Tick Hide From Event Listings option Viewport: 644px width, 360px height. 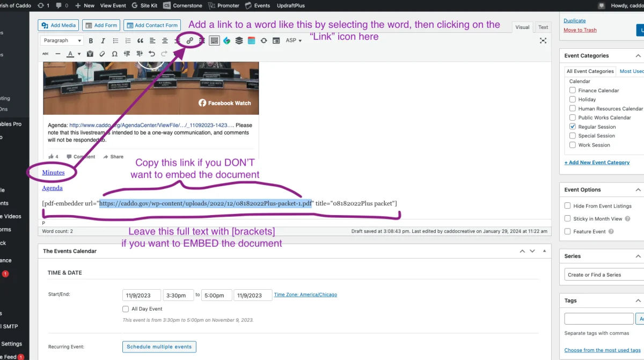click(568, 206)
